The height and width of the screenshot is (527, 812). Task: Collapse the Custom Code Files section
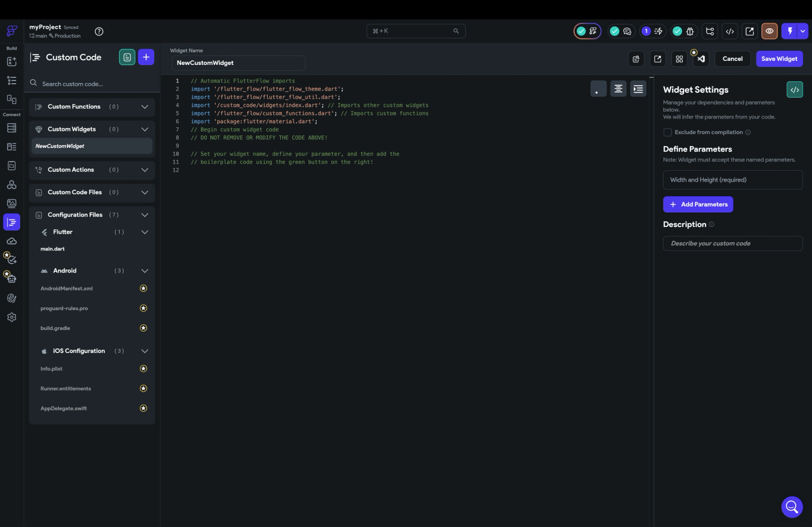click(145, 193)
